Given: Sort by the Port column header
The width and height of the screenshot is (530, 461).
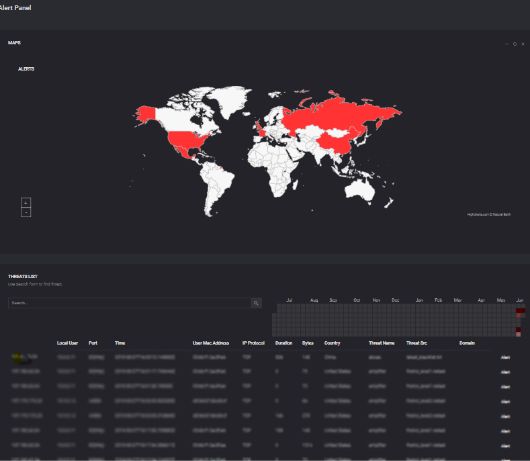Looking at the screenshot, I should tap(93, 343).
